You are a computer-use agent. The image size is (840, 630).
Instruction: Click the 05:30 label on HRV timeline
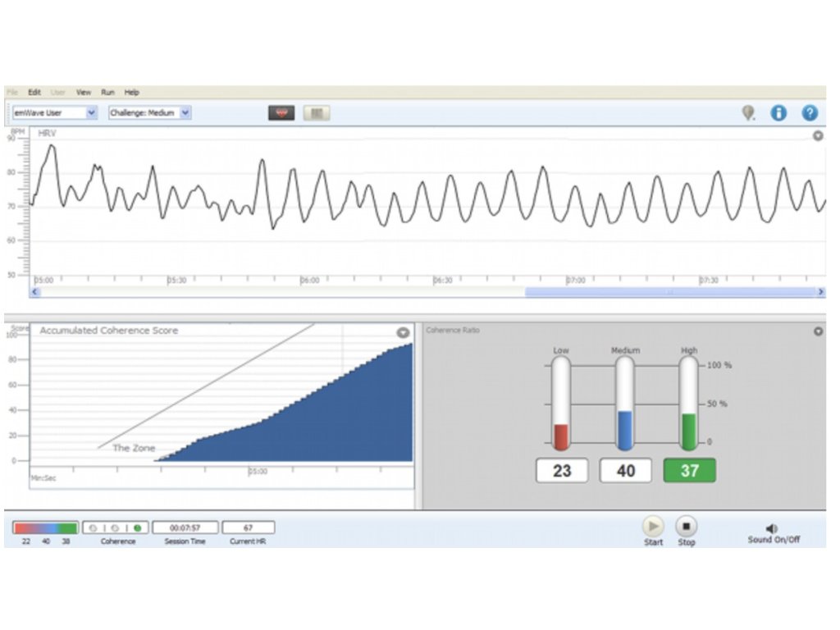point(177,281)
